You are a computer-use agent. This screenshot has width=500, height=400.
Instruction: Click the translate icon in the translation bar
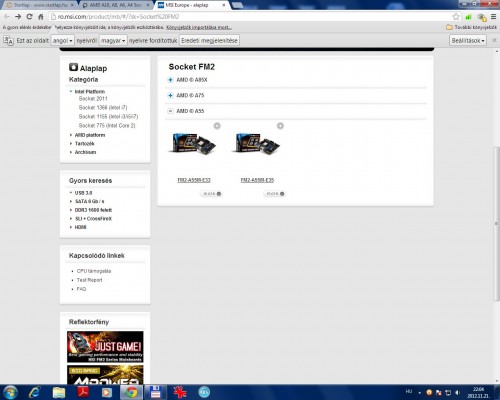coord(8,41)
